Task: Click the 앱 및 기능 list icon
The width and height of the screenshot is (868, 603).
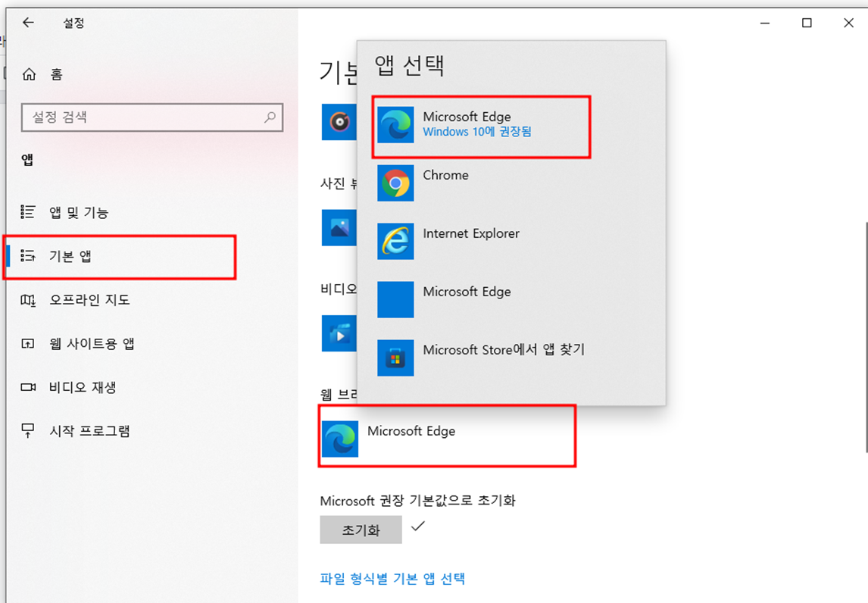Action: pyautogui.click(x=28, y=212)
